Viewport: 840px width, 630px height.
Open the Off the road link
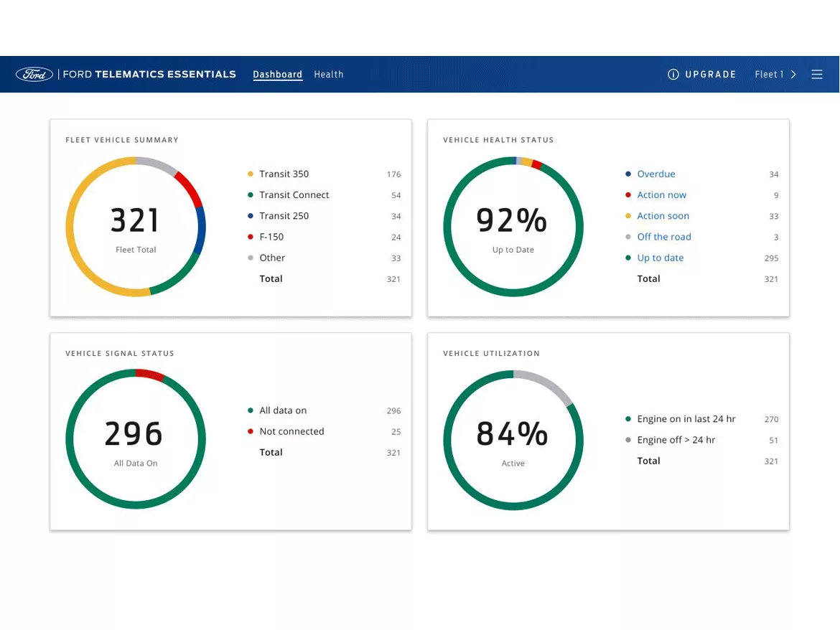(x=664, y=237)
